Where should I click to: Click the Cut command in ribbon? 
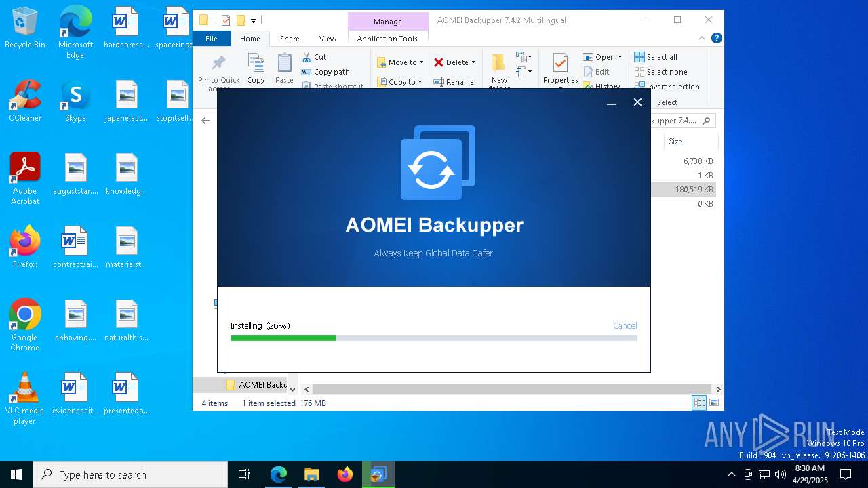(x=315, y=57)
